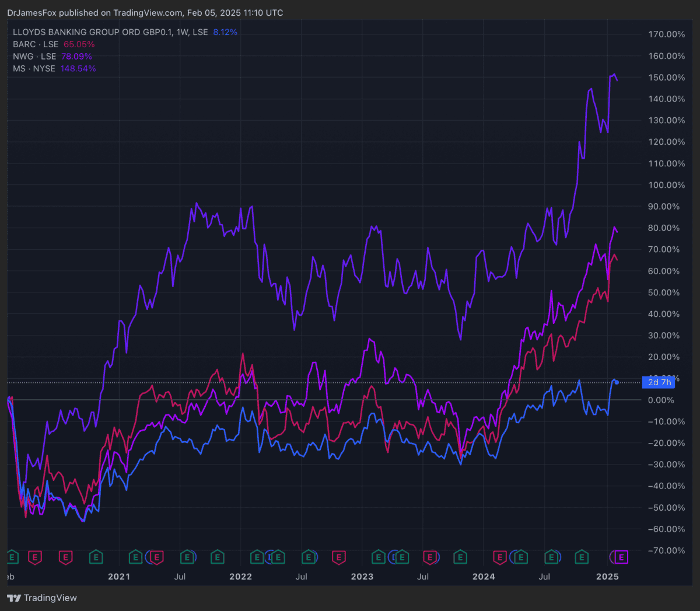Click the 100.00% price axis label
The image size is (700, 611).
click(666, 185)
